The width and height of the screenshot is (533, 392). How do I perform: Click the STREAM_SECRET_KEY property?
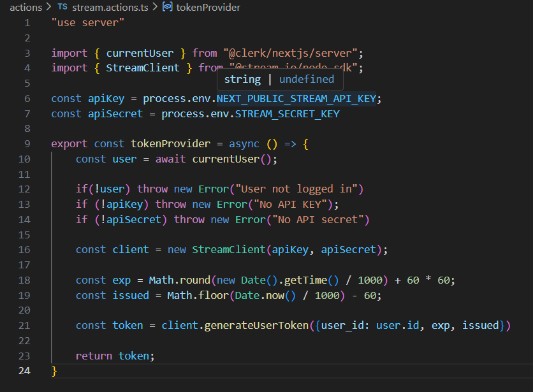(287, 114)
